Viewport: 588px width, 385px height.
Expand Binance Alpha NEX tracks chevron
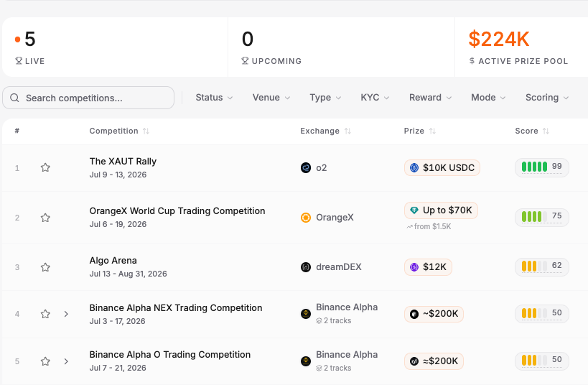pos(66,314)
